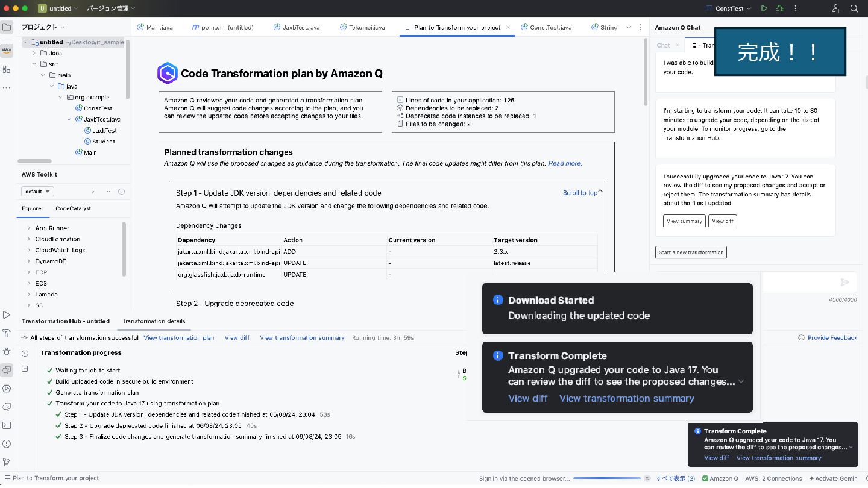This screenshot has height=488, width=868.
Task: Click the status bar sign-in progress bar
Action: (x=606, y=478)
